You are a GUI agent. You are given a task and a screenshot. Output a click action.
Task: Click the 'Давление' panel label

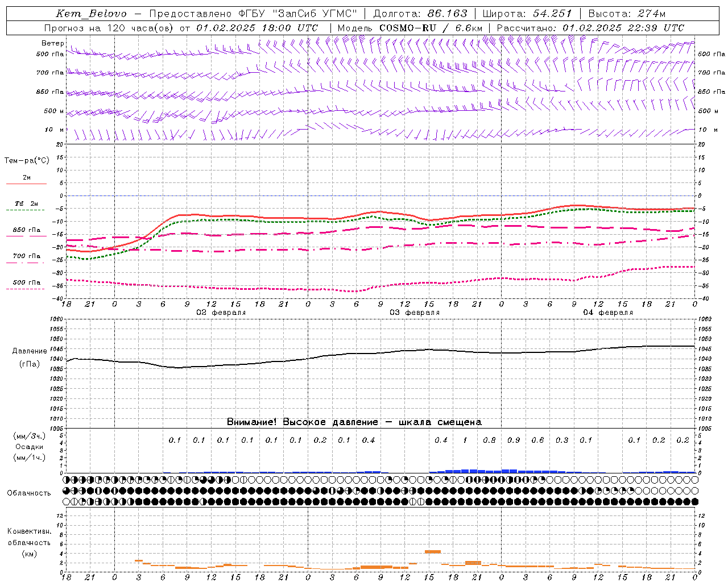point(30,351)
